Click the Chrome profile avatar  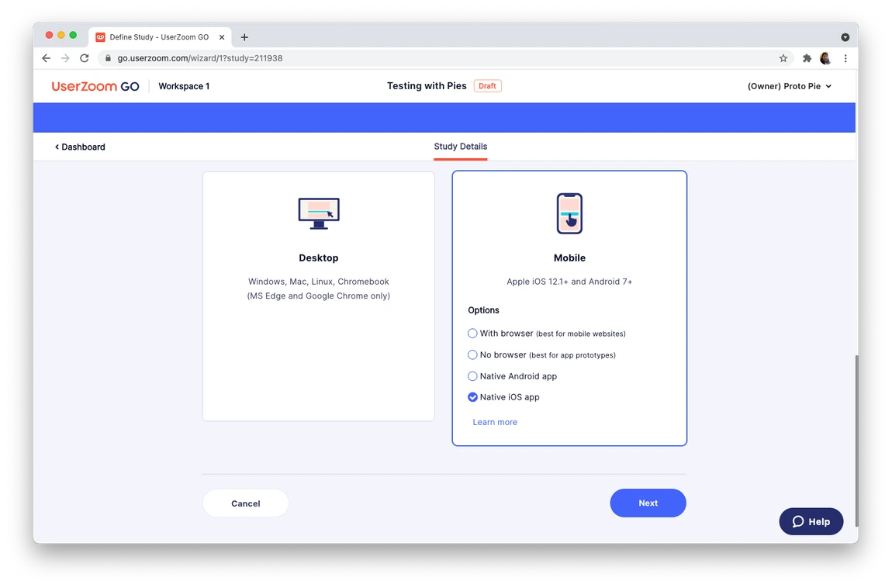(x=825, y=58)
